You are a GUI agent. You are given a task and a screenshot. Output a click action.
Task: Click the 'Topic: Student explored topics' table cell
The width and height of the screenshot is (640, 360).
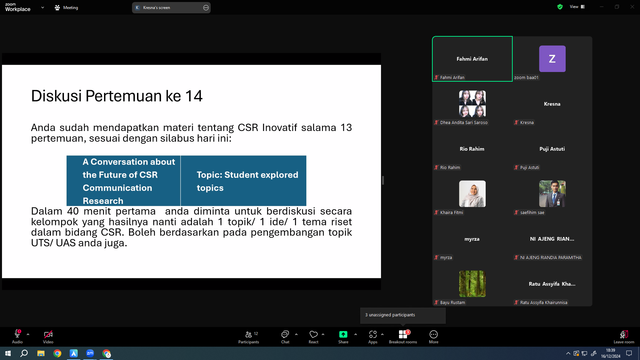243,181
